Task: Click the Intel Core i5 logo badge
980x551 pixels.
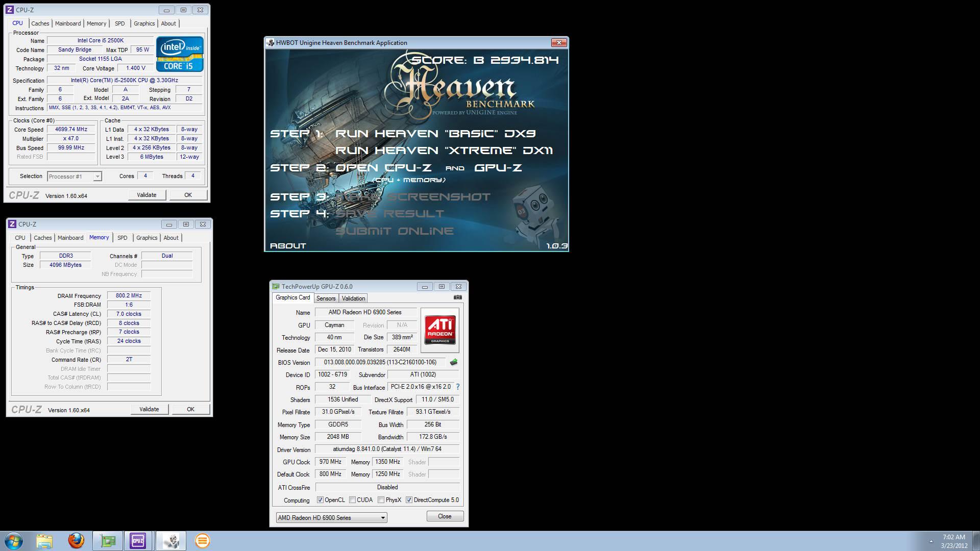Action: pyautogui.click(x=180, y=54)
